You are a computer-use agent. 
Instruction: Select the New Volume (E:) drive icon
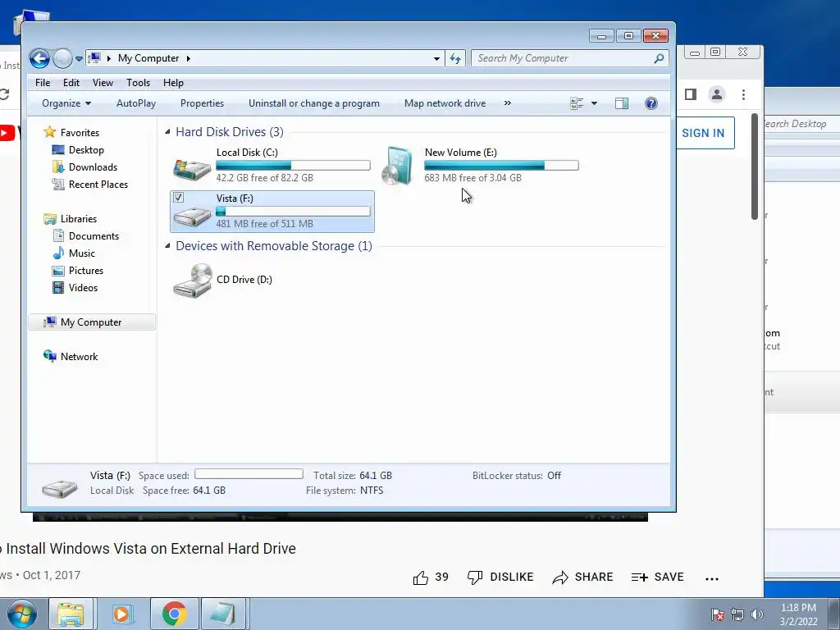(397, 165)
